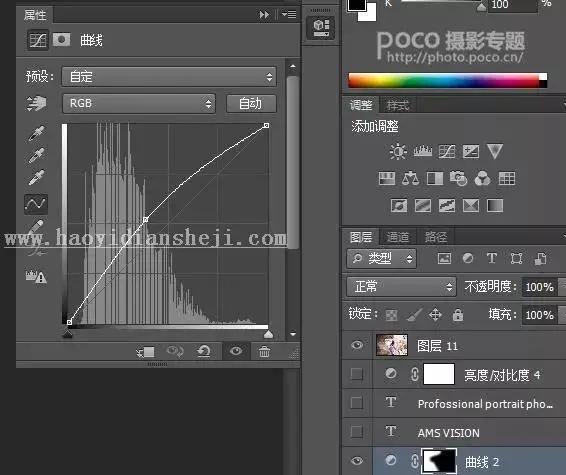Screen dimensions: 566x475
Task: Collapse Properties panel with double arrows
Action: tap(264, 14)
